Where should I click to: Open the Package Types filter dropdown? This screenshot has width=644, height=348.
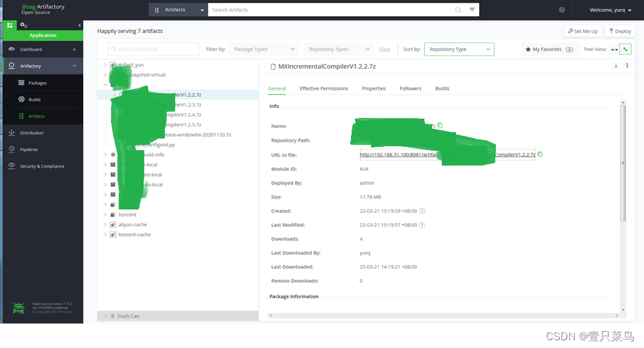(264, 50)
